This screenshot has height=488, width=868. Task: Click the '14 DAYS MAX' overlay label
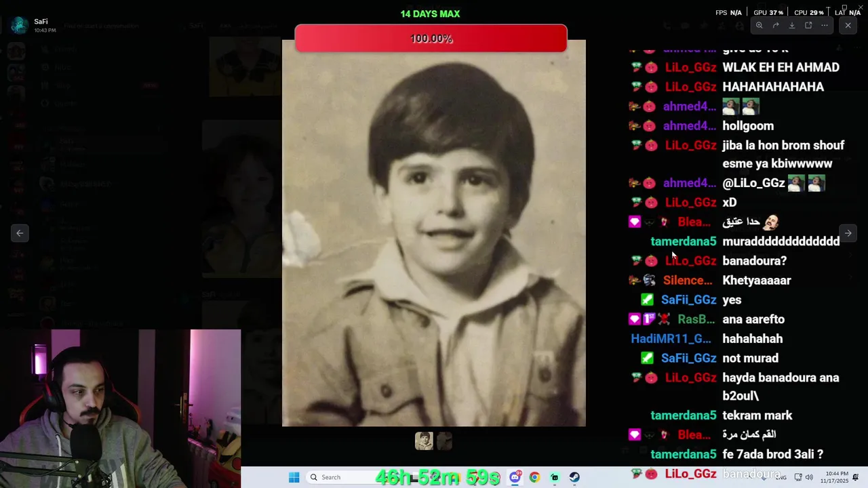pos(430,14)
